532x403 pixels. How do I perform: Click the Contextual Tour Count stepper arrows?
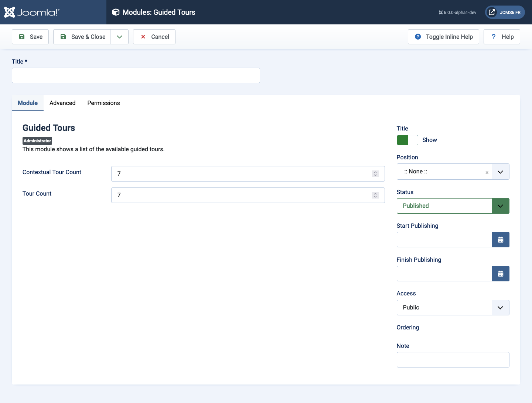pos(375,174)
